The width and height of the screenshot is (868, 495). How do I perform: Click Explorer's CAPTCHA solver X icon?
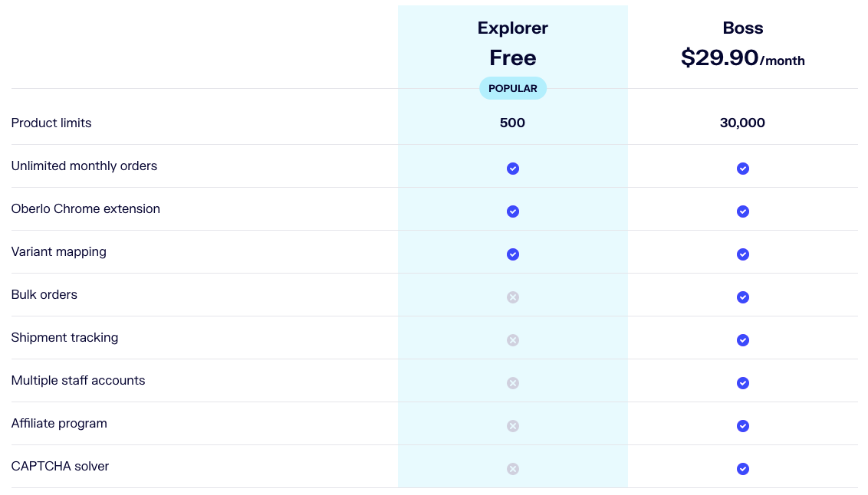[513, 469]
